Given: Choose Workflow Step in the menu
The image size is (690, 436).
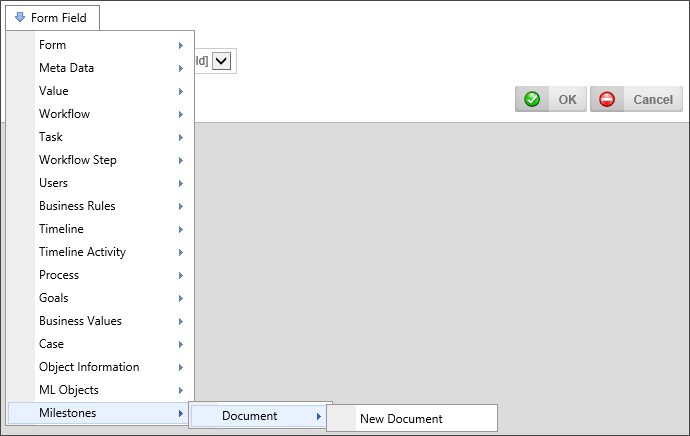Looking at the screenshot, I should (x=78, y=160).
